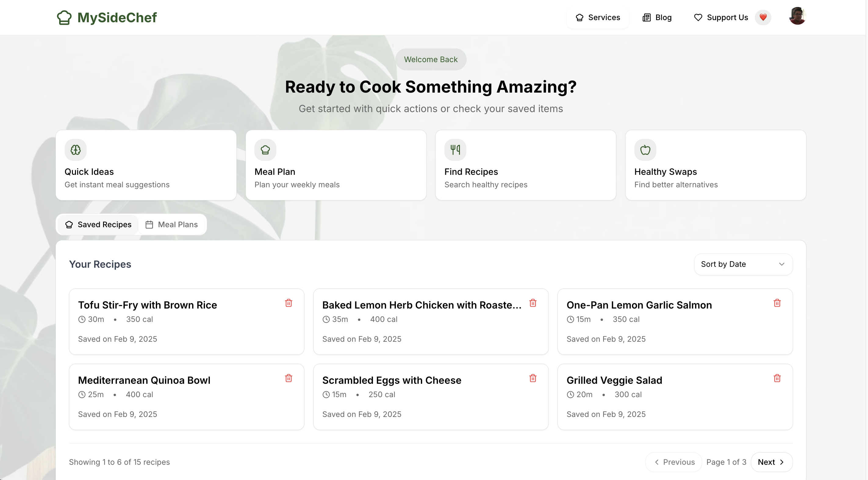The image size is (868, 480).
Task: Open the Sort by Date dropdown
Action: point(743,264)
